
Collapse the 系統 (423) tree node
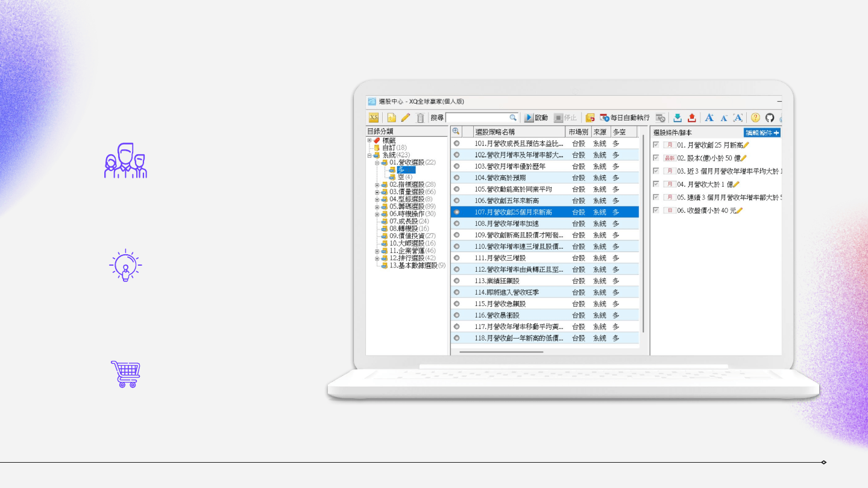click(370, 155)
